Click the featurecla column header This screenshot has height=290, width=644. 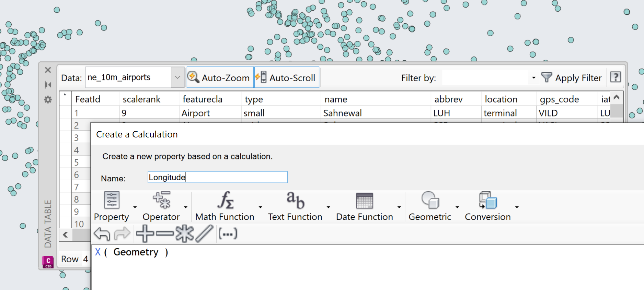(203, 99)
